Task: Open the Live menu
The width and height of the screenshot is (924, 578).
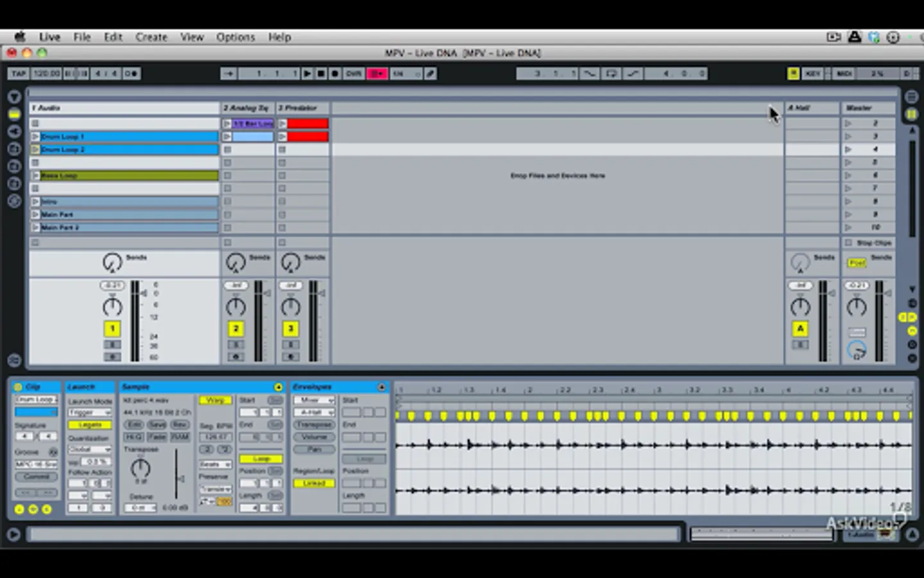Action: 49,37
